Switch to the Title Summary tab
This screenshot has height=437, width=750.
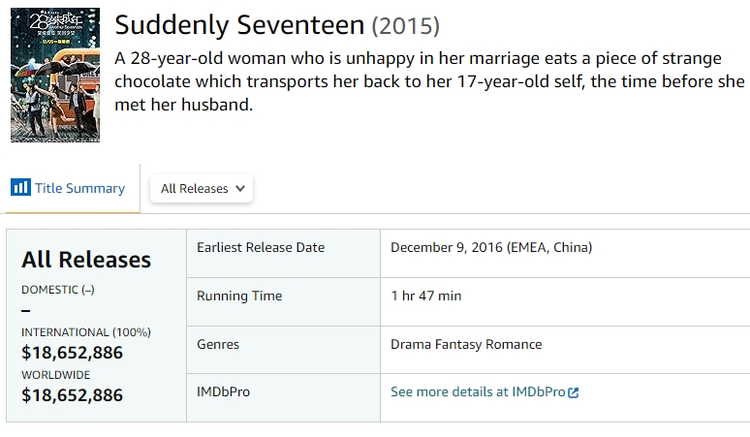click(x=79, y=188)
